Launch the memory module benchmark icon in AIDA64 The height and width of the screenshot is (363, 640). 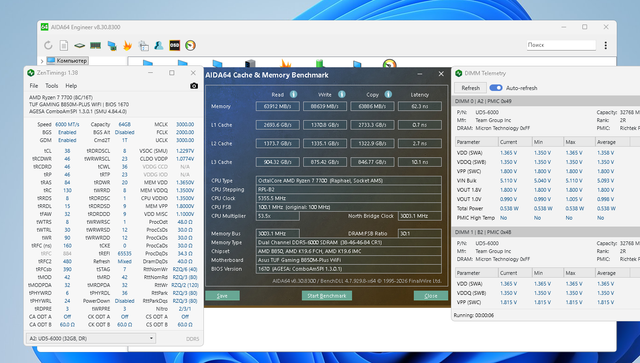[x=96, y=45]
